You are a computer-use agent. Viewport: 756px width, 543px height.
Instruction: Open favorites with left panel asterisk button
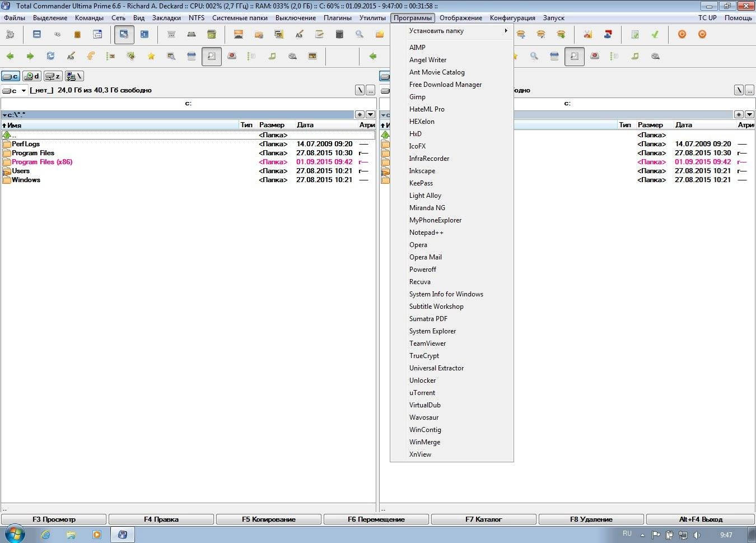[x=360, y=114]
